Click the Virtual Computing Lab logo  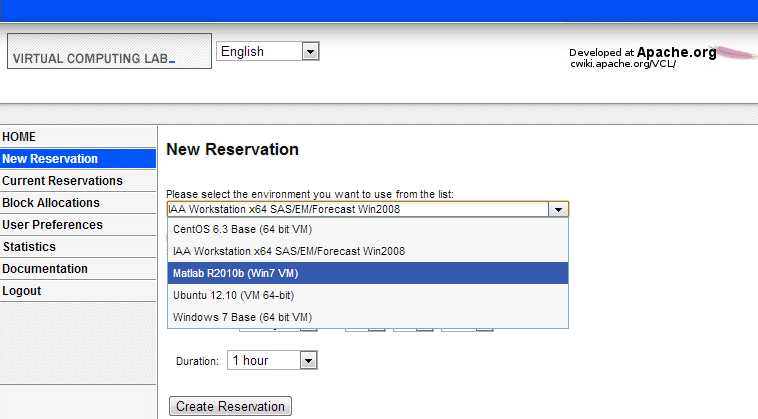point(109,51)
